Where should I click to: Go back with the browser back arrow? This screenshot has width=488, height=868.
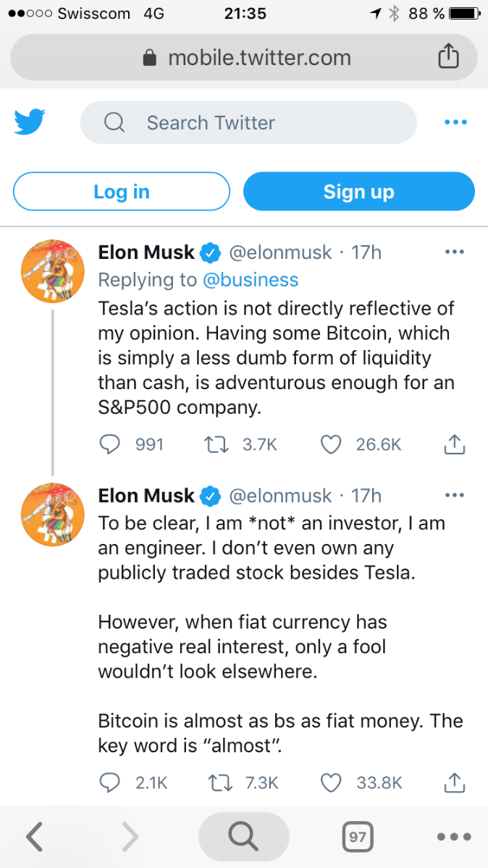click(34, 837)
